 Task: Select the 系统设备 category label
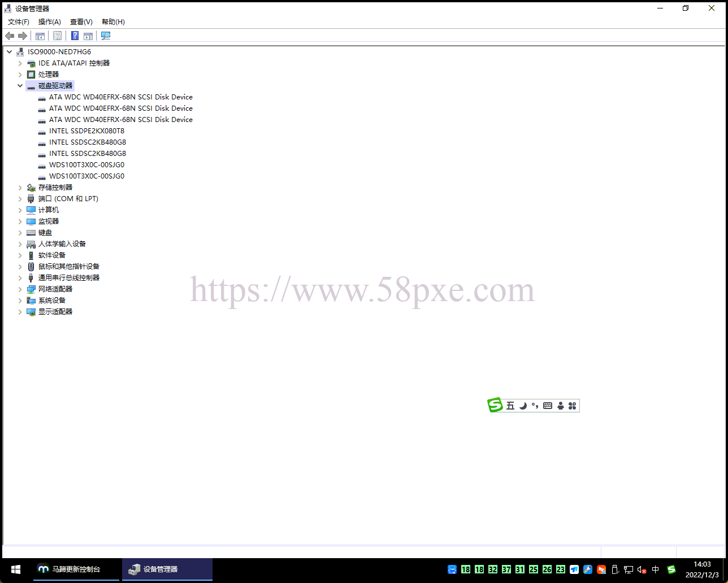coord(52,300)
